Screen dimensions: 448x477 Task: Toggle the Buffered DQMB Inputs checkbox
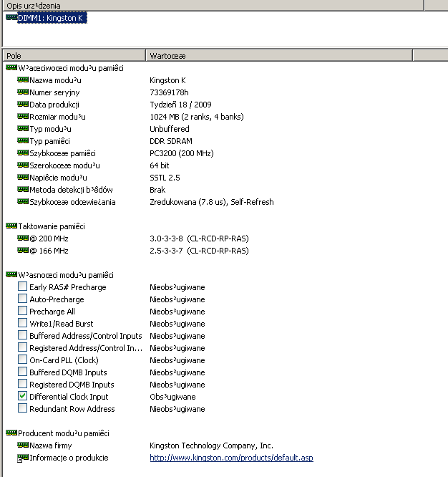pyautogui.click(x=22, y=372)
